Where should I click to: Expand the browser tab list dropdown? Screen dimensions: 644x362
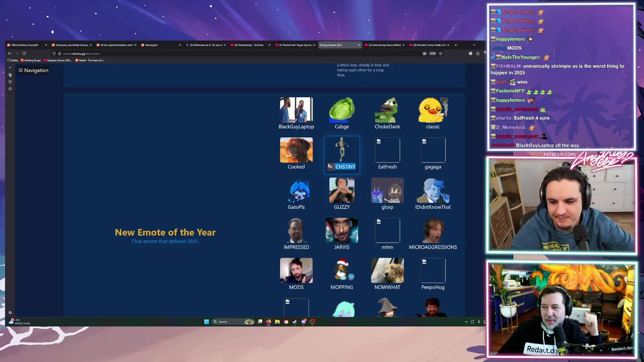click(473, 45)
